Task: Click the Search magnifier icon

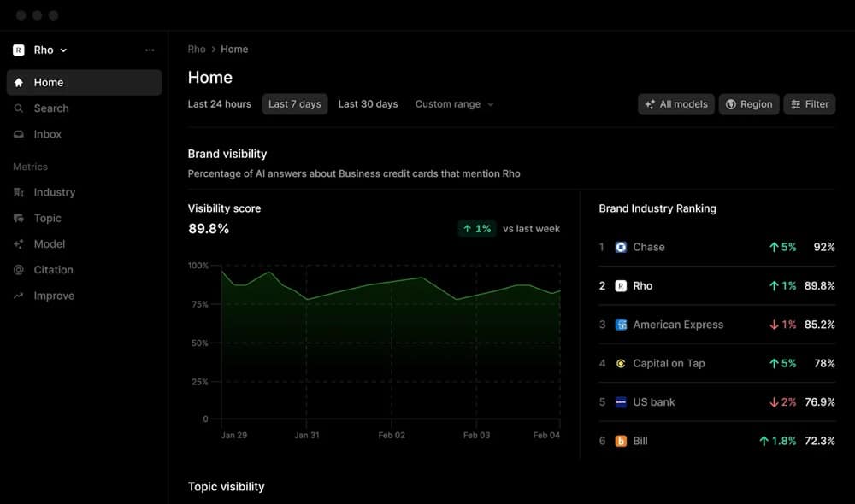Action: click(19, 108)
